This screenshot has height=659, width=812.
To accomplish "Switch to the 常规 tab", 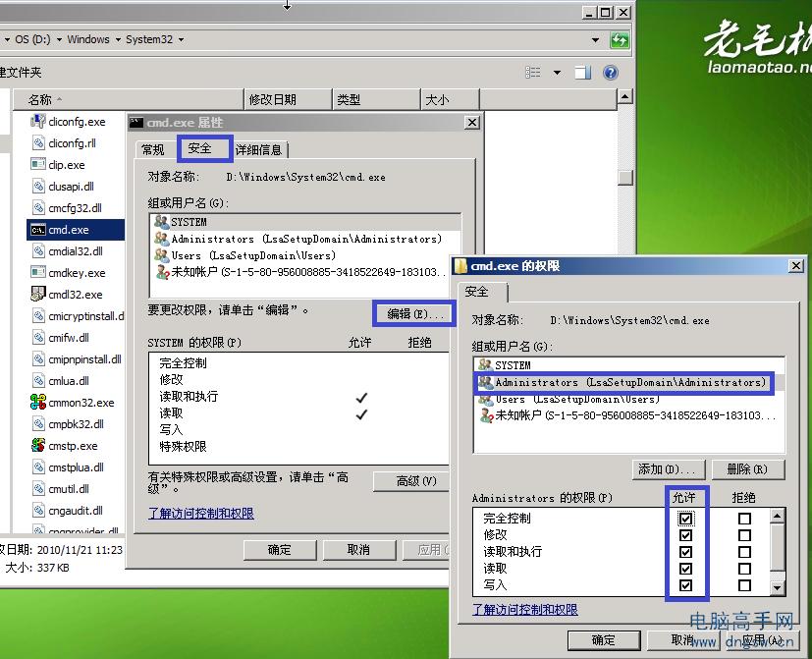I will click(x=152, y=147).
